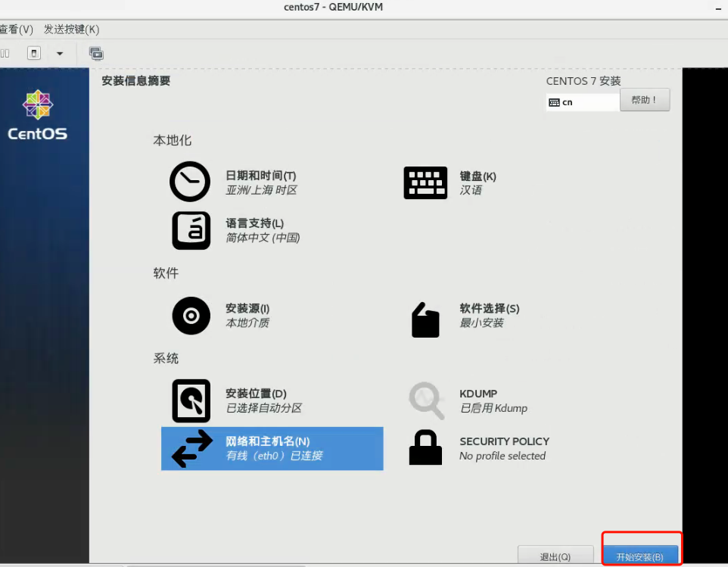The width and height of the screenshot is (728, 567).
Task: Open the 发送按键(K) menu
Action: tap(71, 30)
